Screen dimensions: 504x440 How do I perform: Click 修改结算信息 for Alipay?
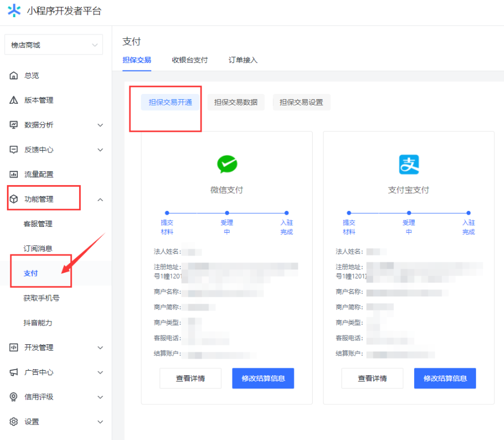tap(445, 378)
